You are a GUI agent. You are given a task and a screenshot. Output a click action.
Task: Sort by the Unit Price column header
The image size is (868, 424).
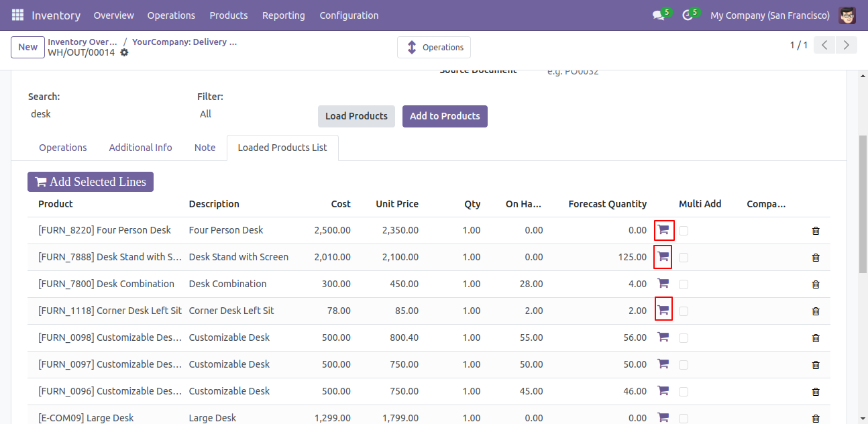coord(397,204)
